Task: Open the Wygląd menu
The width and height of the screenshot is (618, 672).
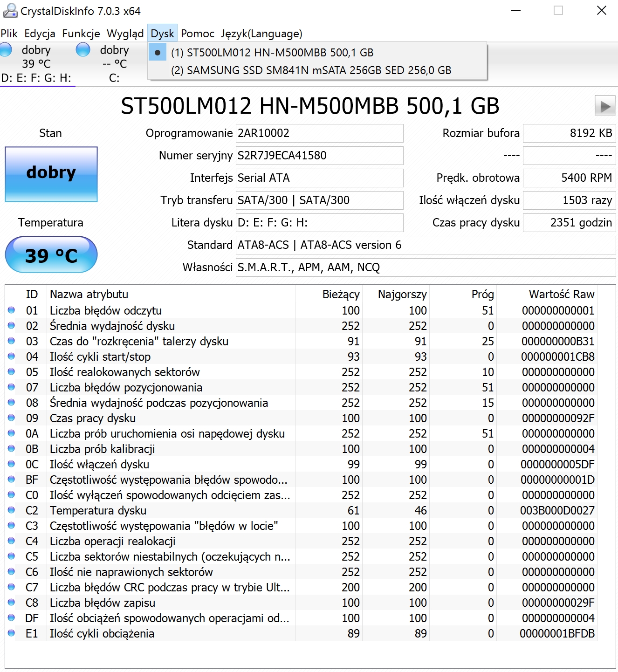Action: (125, 34)
